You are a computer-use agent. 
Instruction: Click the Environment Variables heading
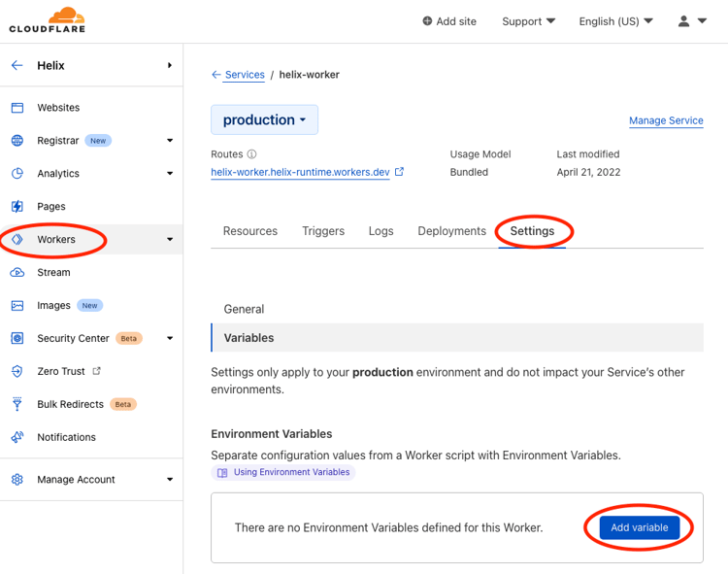[x=272, y=434]
